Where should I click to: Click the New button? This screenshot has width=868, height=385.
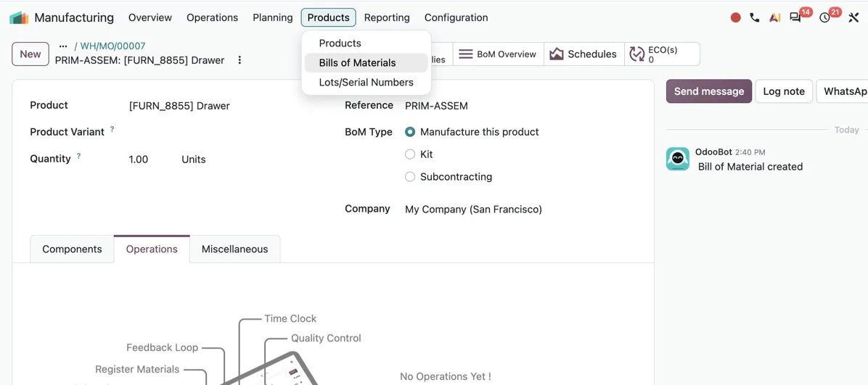[30, 54]
